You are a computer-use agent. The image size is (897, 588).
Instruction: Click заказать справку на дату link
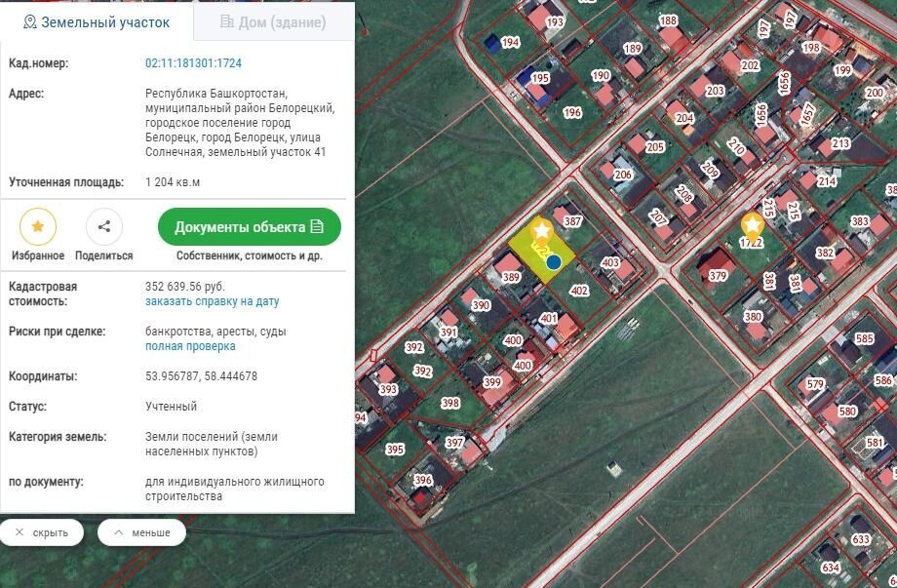212,302
